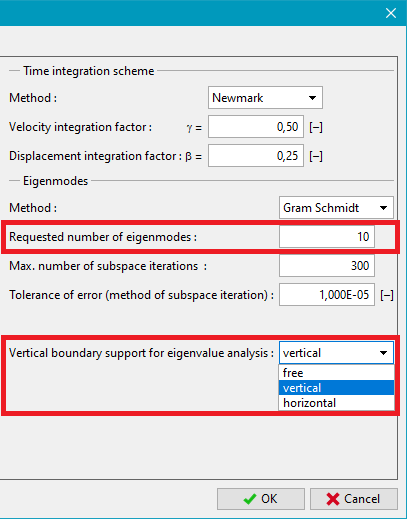This screenshot has height=519, width=407.
Task: Focus the requested number of eigenmodes field
Action: [x=327, y=237]
